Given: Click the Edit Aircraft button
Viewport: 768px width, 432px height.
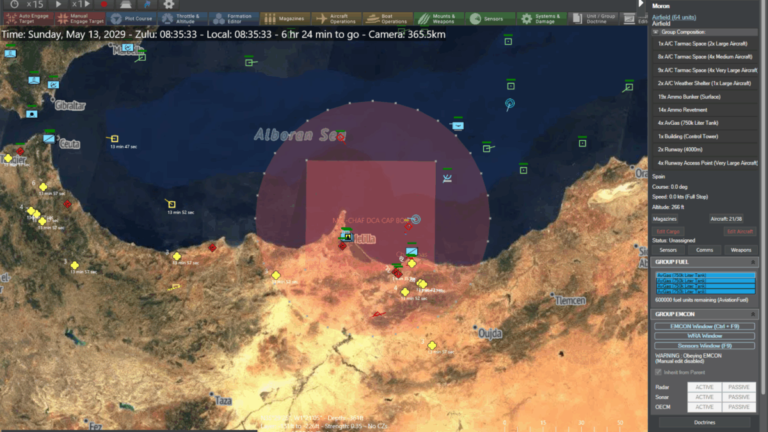Looking at the screenshot, I should pos(740,231).
